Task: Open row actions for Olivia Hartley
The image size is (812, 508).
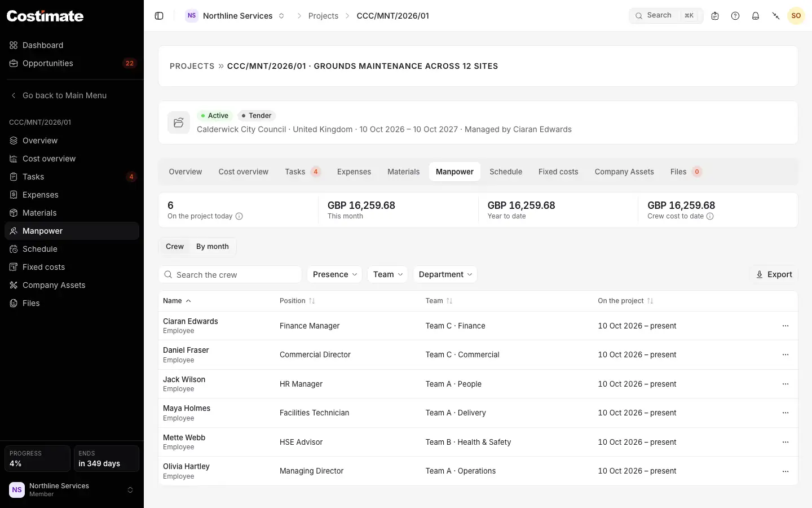Action: pos(785,471)
